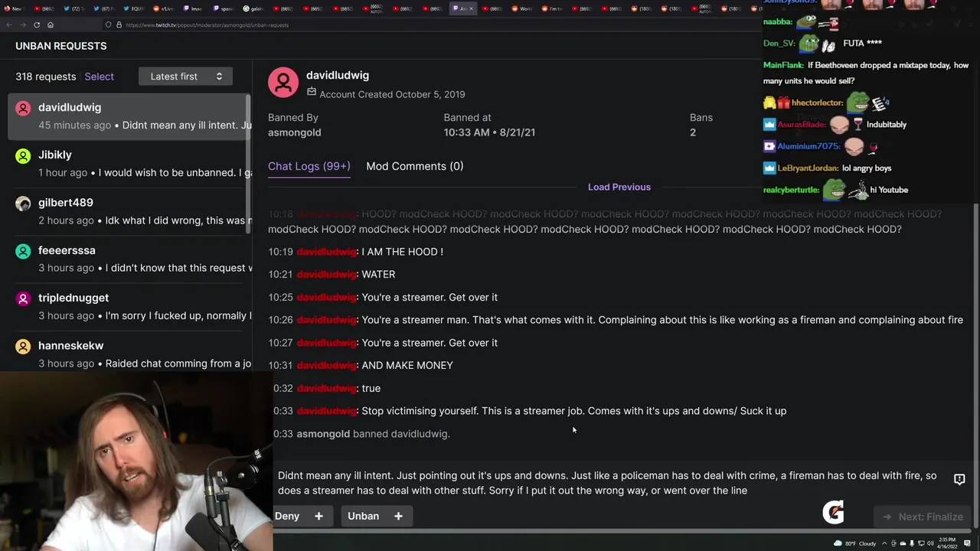This screenshot has width=980, height=551.
Task: Click the plus icon next to Unban
Action: (398, 517)
